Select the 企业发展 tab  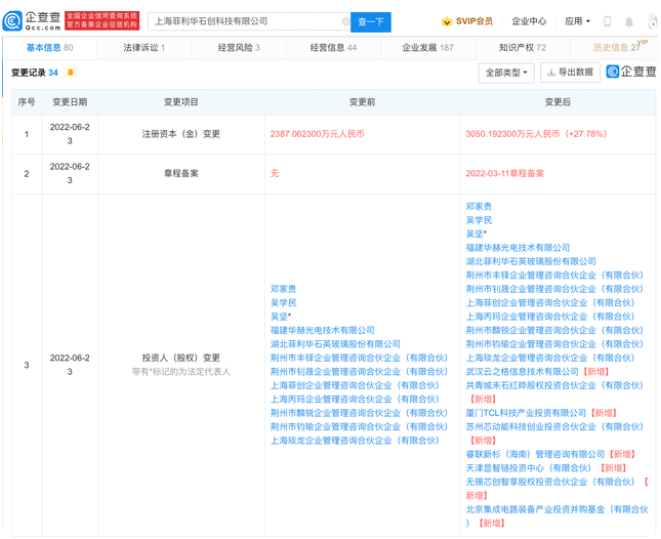[428, 48]
